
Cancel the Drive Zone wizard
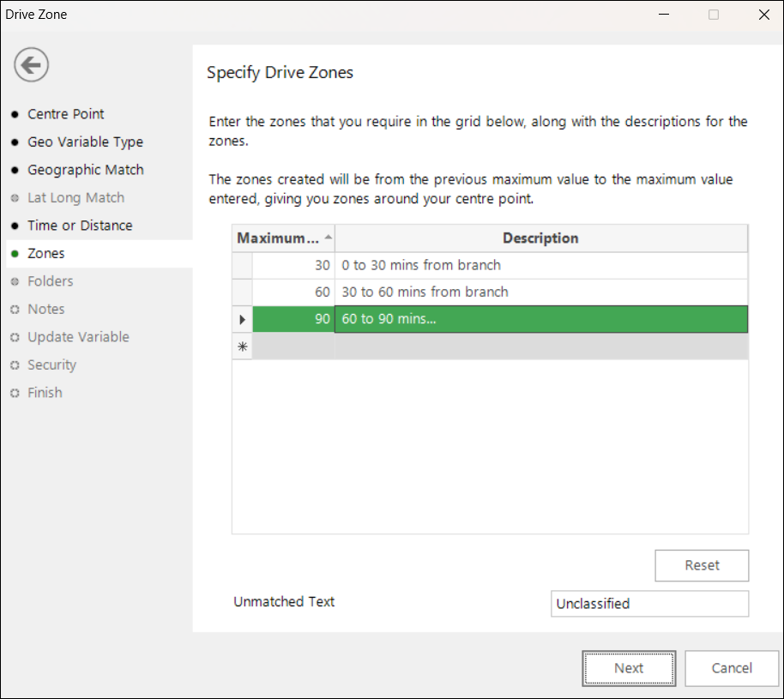732,668
